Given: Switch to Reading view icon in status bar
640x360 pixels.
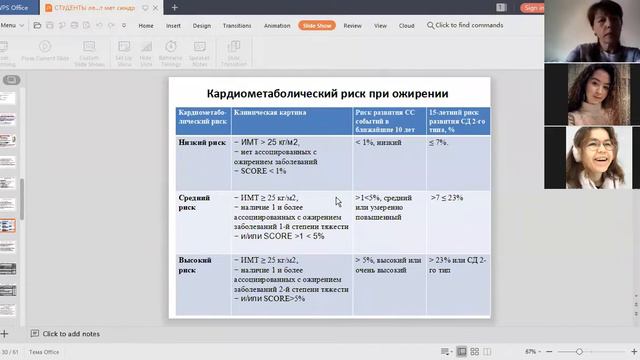Looking at the screenshot, I should point(487,351).
